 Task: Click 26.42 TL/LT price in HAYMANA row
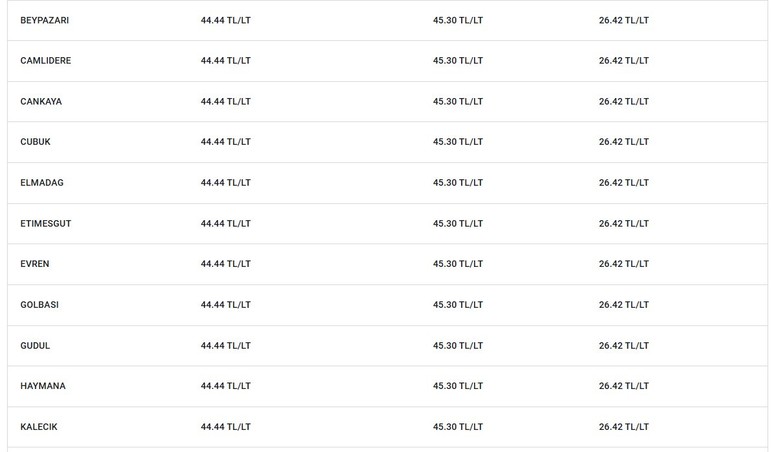pos(624,386)
